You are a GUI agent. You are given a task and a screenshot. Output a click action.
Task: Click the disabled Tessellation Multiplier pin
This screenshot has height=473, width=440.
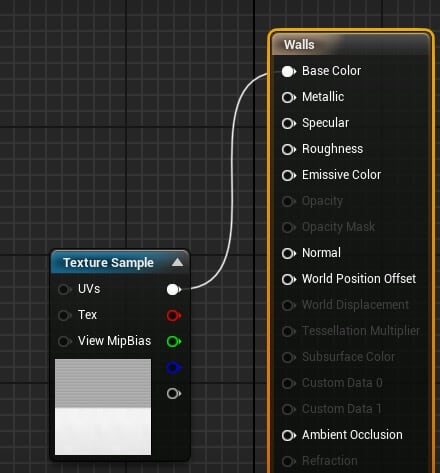(289, 331)
